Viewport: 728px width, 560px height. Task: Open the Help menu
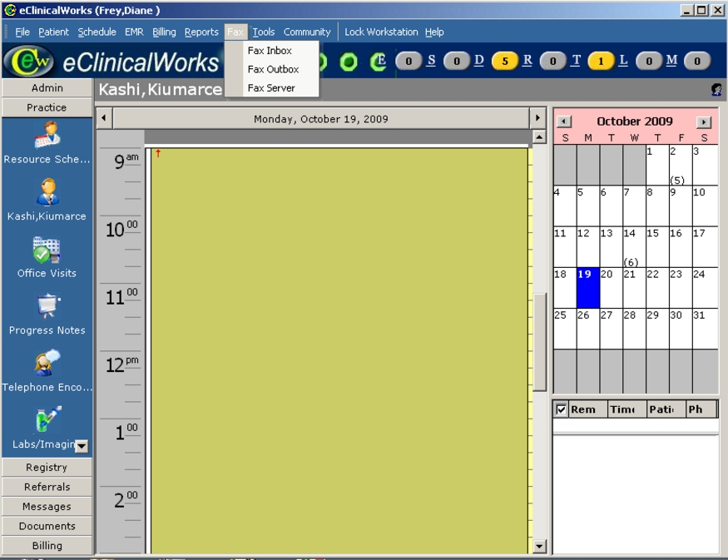[434, 32]
